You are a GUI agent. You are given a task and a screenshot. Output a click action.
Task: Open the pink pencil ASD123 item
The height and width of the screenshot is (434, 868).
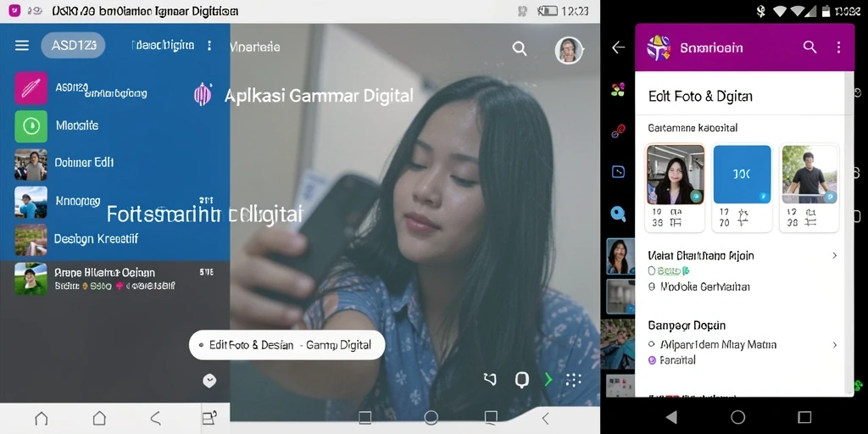(x=31, y=88)
